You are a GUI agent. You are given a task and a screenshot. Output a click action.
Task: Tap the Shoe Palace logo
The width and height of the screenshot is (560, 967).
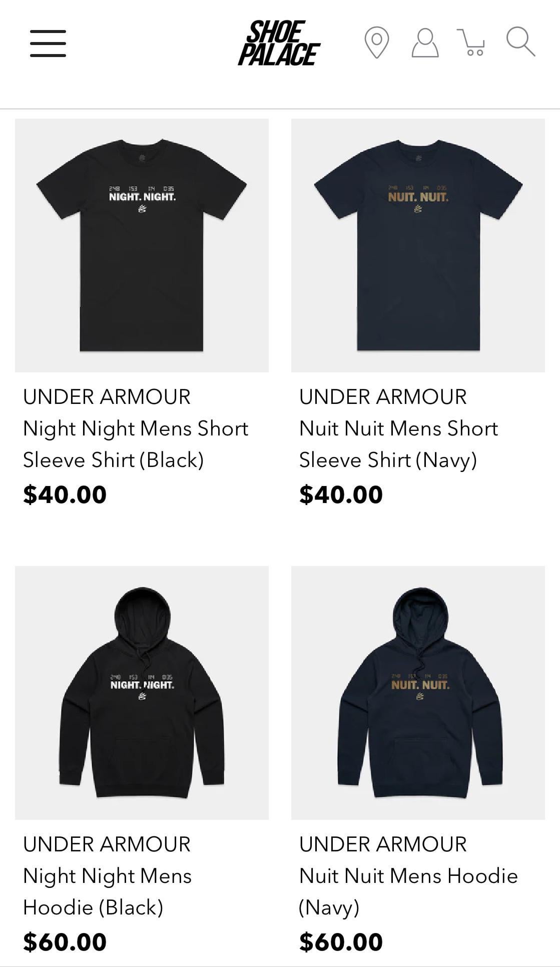[x=279, y=43]
